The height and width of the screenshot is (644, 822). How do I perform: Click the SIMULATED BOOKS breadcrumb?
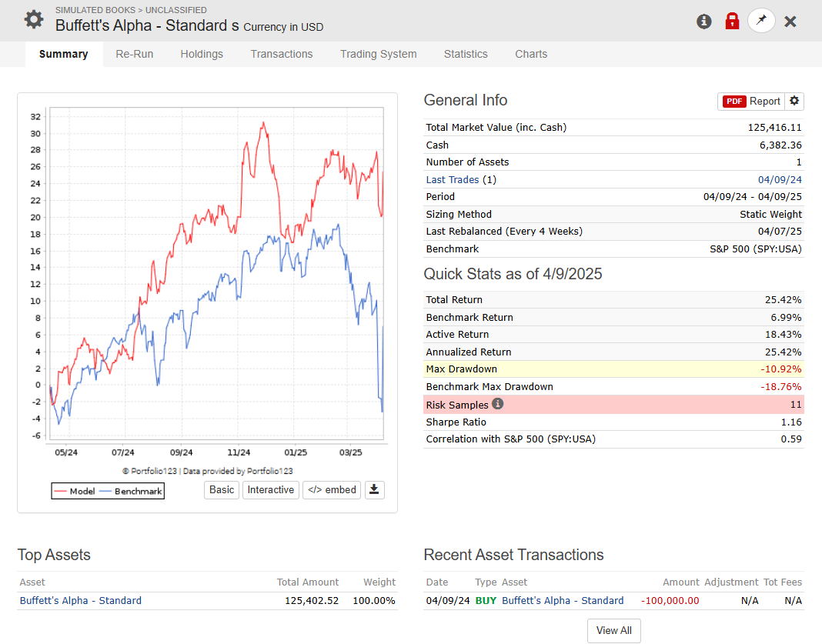click(95, 10)
